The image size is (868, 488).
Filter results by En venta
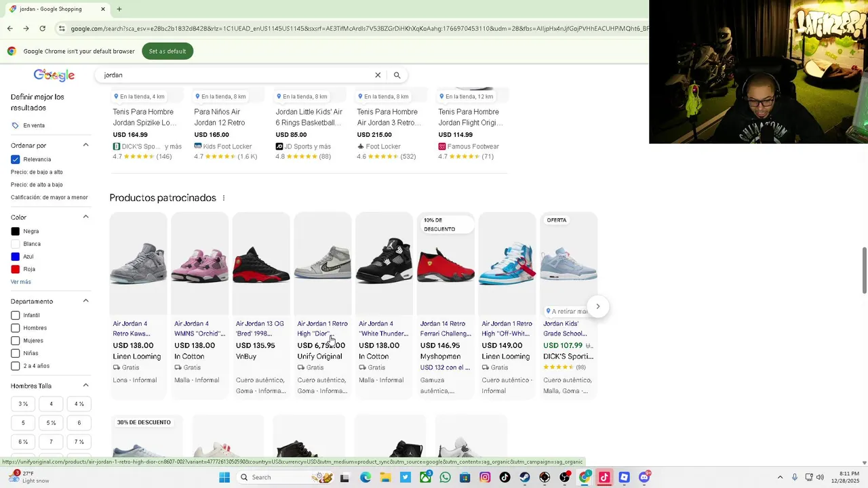point(28,125)
